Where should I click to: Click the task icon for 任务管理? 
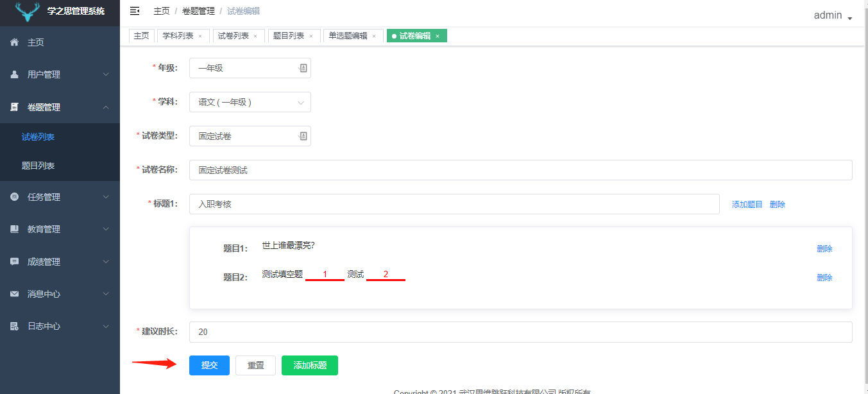pos(14,197)
